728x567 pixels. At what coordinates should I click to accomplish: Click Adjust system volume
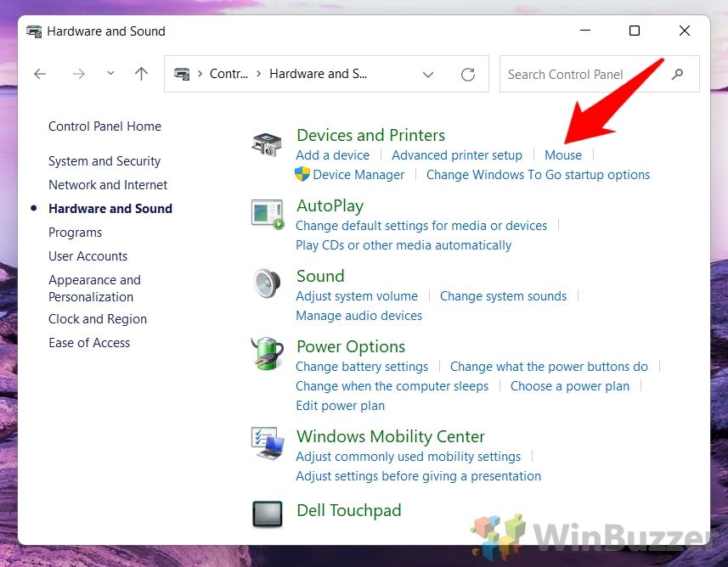pyautogui.click(x=357, y=296)
